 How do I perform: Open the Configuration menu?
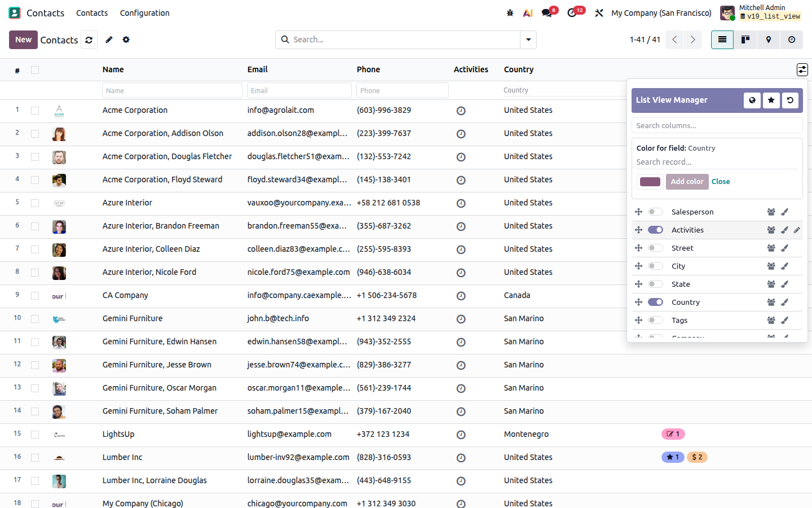tap(144, 12)
